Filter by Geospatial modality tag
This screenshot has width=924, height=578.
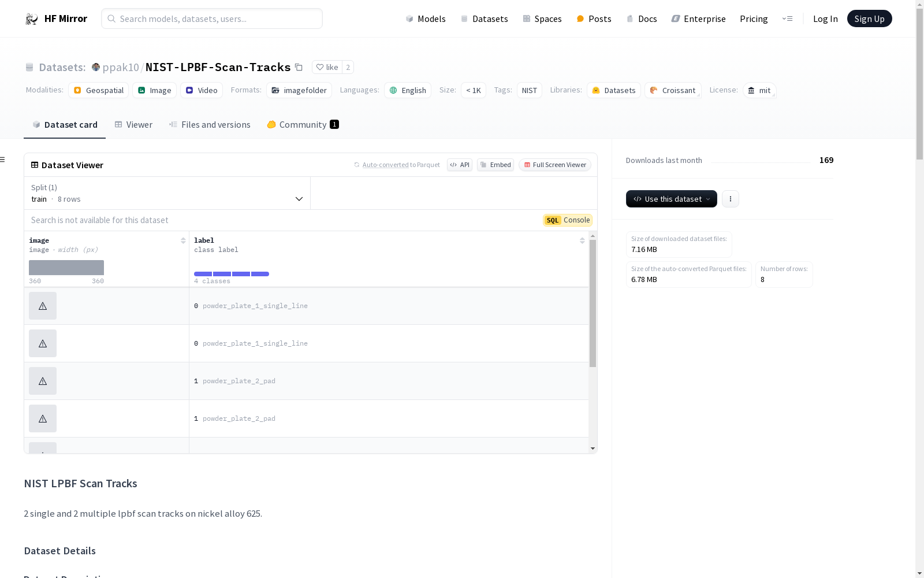click(98, 90)
